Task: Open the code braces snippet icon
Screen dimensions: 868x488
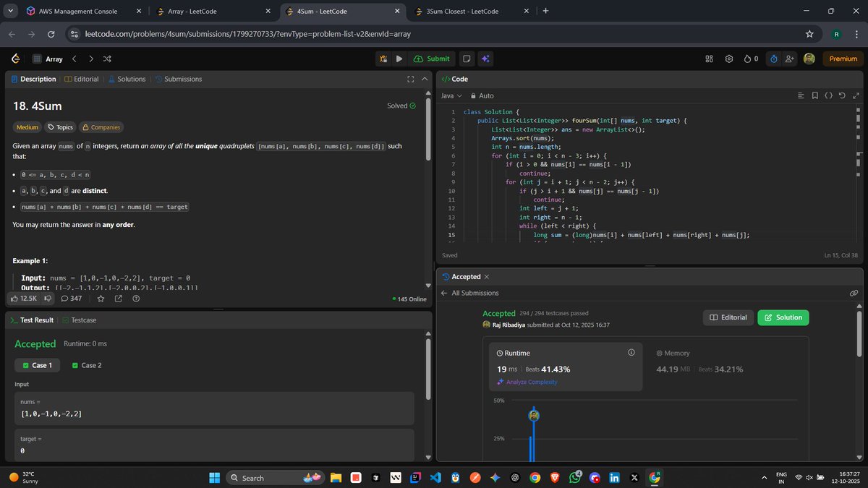Action: [x=829, y=95]
